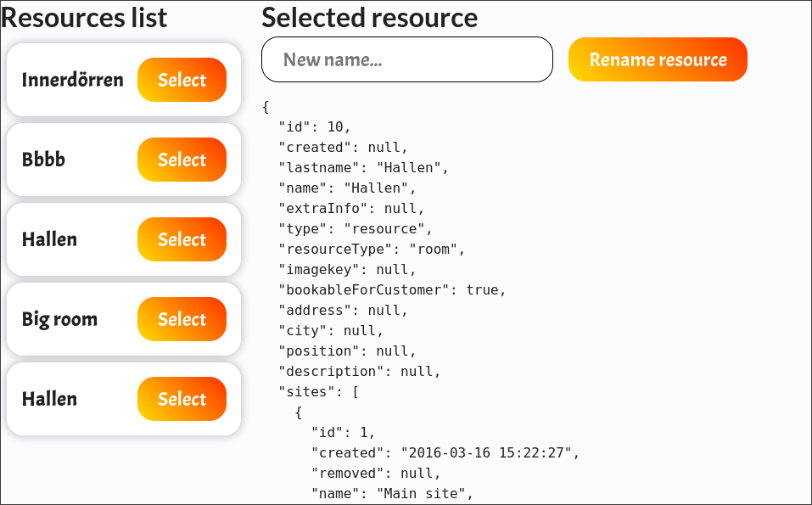The width and height of the screenshot is (812, 505).
Task: Select the Big room resource
Action: coord(182,319)
